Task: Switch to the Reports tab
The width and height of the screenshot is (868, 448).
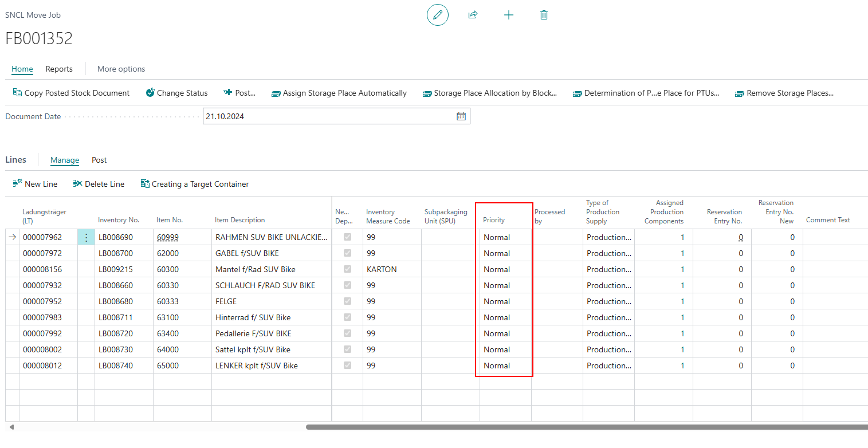Action: (x=59, y=69)
